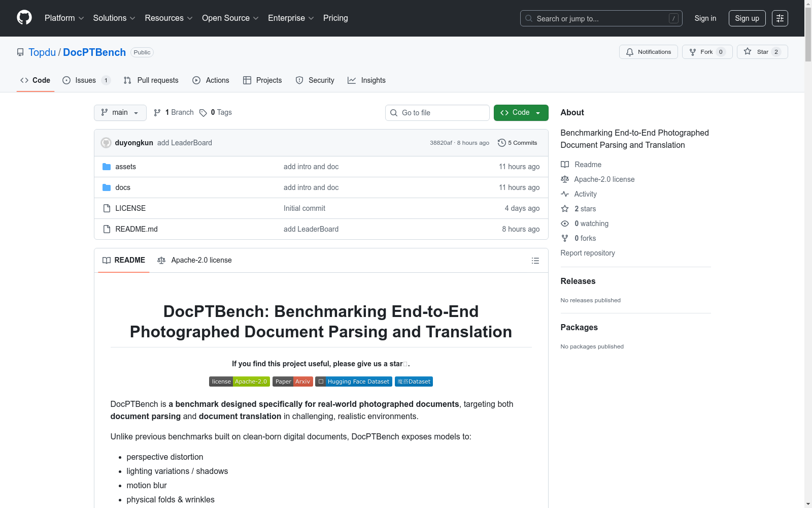Click the eye icon beside 0 watching
812x508 pixels.
(565, 224)
